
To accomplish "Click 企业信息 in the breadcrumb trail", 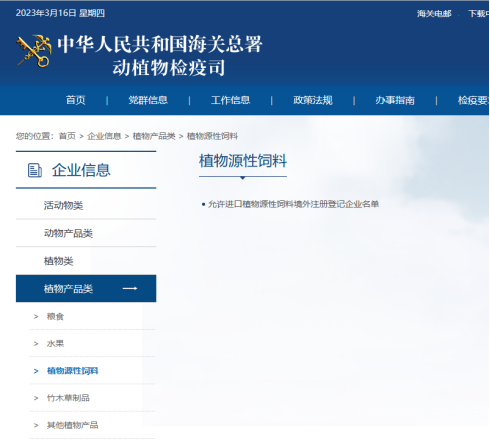I will tap(104, 136).
